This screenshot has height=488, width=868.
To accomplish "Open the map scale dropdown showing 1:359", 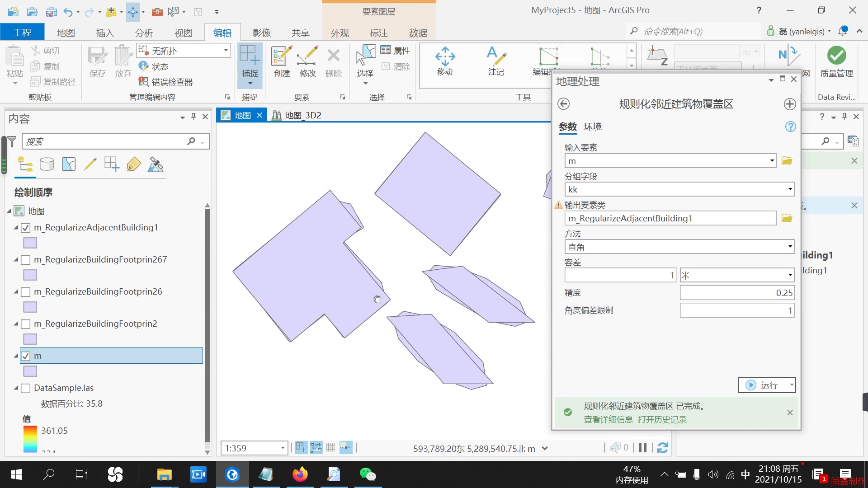I will pos(283,448).
